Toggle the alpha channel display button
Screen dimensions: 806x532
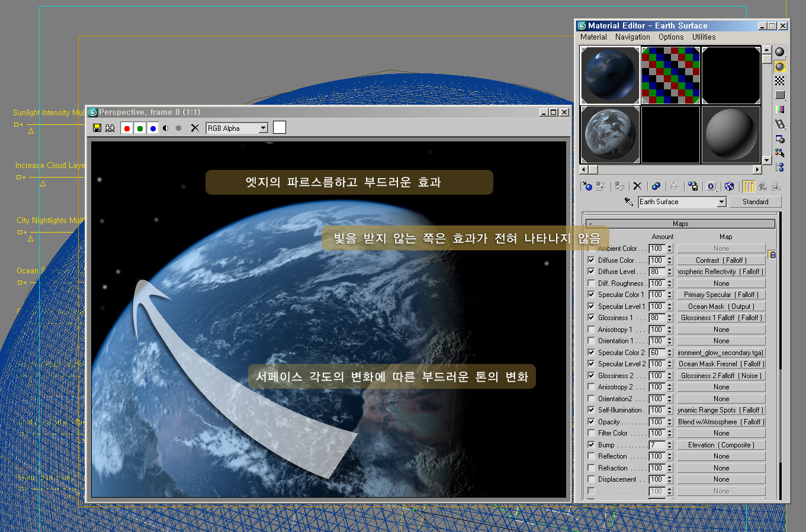(x=166, y=128)
